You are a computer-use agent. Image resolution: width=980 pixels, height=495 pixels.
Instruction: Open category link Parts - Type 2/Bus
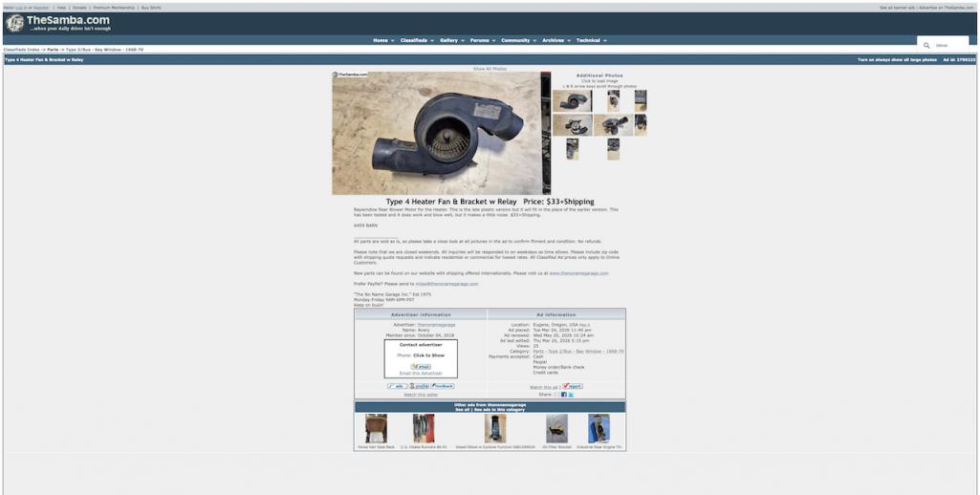(x=578, y=352)
